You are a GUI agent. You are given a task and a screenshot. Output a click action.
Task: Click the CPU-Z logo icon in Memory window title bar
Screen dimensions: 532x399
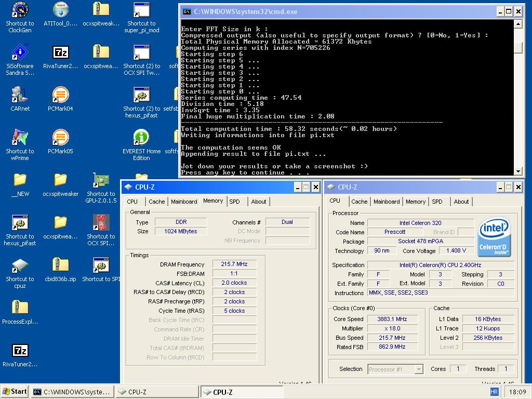pos(128,187)
